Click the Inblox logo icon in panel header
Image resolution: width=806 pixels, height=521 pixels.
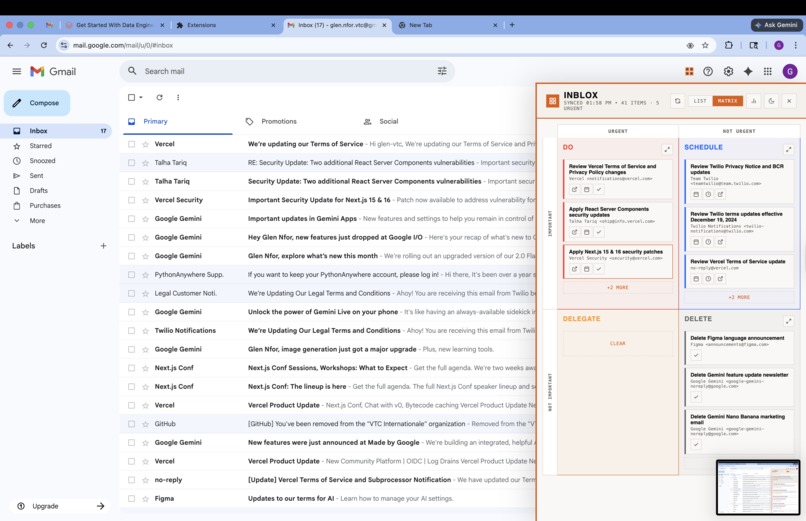(553, 101)
